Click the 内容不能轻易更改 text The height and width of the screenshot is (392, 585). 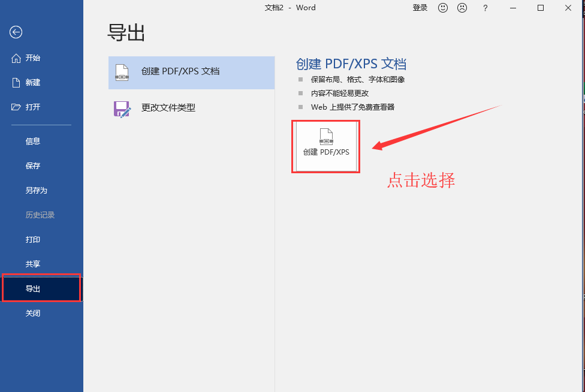click(340, 94)
